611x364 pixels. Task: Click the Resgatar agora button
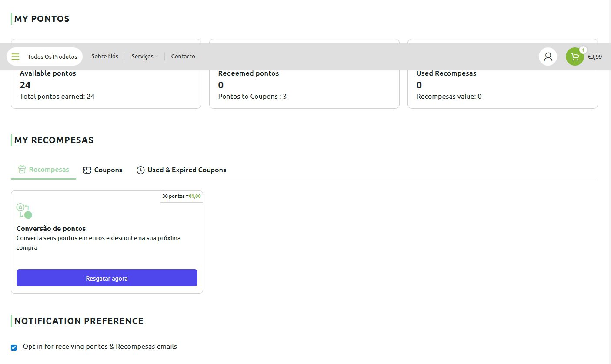tap(107, 278)
